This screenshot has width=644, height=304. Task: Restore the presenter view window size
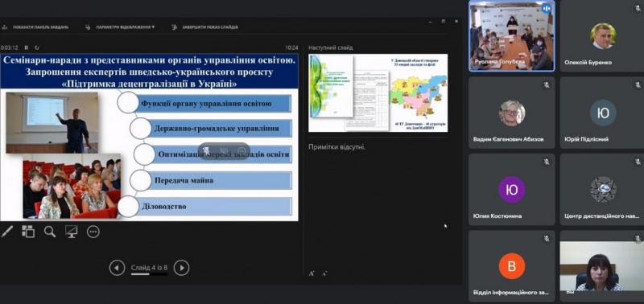click(444, 22)
